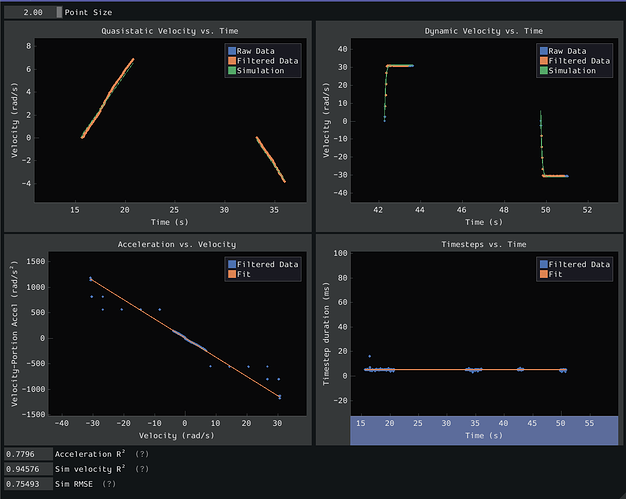626x499 pixels.
Task: Toggle Filtered Data in Acceleration vs. Velocity legend
Action: coord(263,264)
